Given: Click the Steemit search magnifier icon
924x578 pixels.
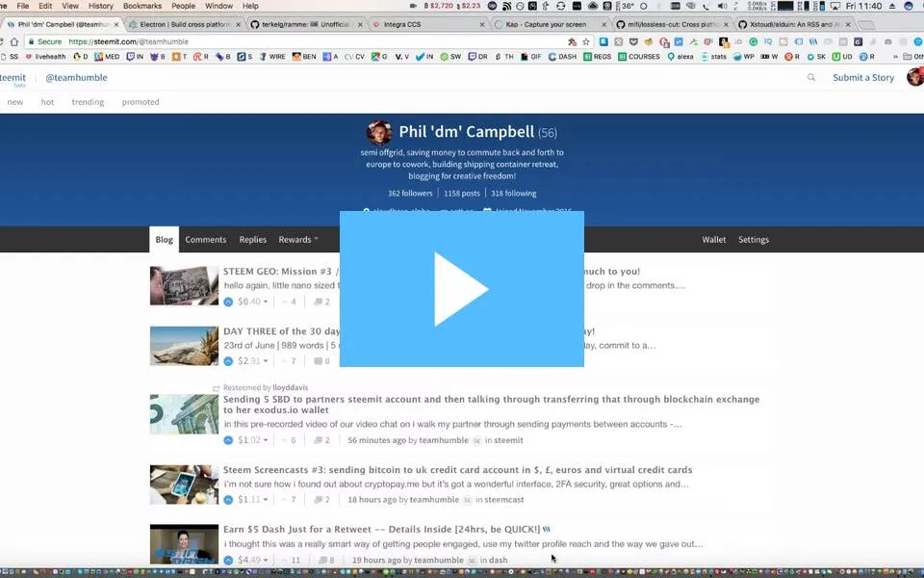Looking at the screenshot, I should (x=811, y=77).
